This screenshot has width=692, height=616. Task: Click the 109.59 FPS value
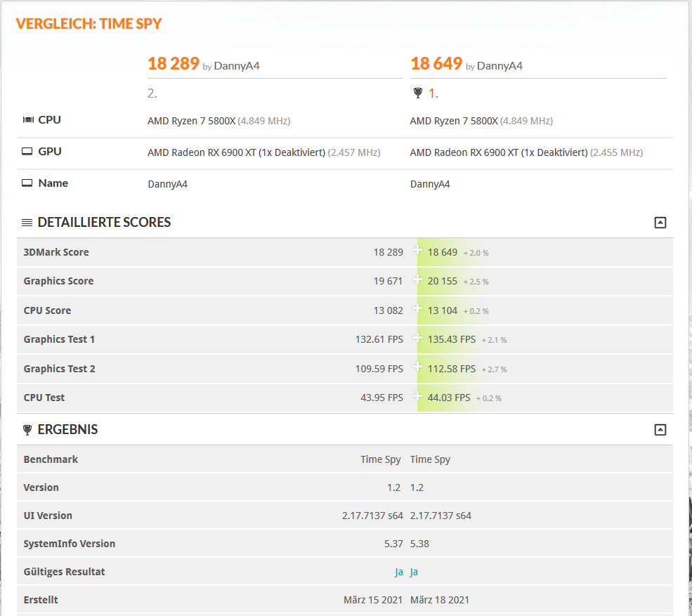[379, 369]
